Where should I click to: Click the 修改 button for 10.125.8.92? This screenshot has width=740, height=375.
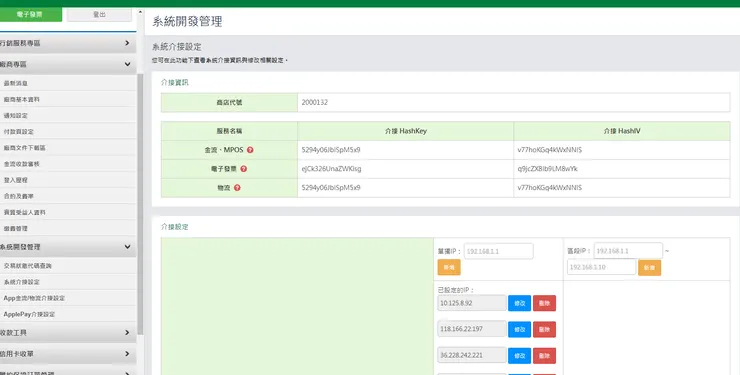coord(520,303)
